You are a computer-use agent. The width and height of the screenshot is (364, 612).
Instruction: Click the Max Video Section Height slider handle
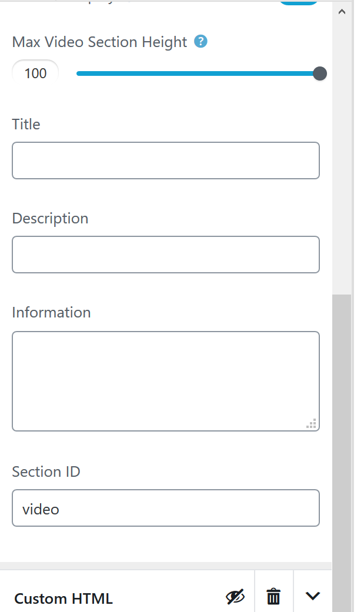(320, 73)
